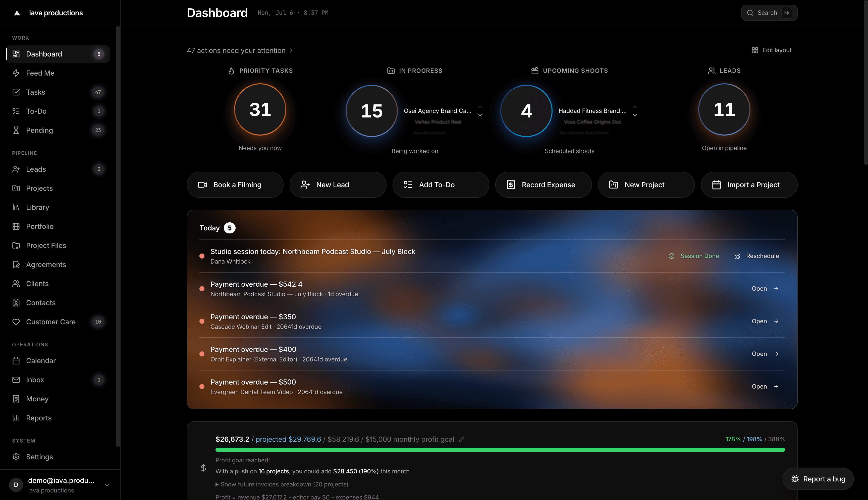Click the Leads person-plus sidebar icon
The width and height of the screenshot is (868, 500).
pyautogui.click(x=16, y=169)
